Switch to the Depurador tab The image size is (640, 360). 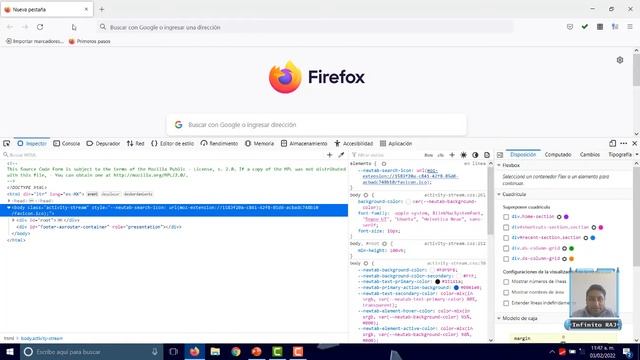(103, 144)
